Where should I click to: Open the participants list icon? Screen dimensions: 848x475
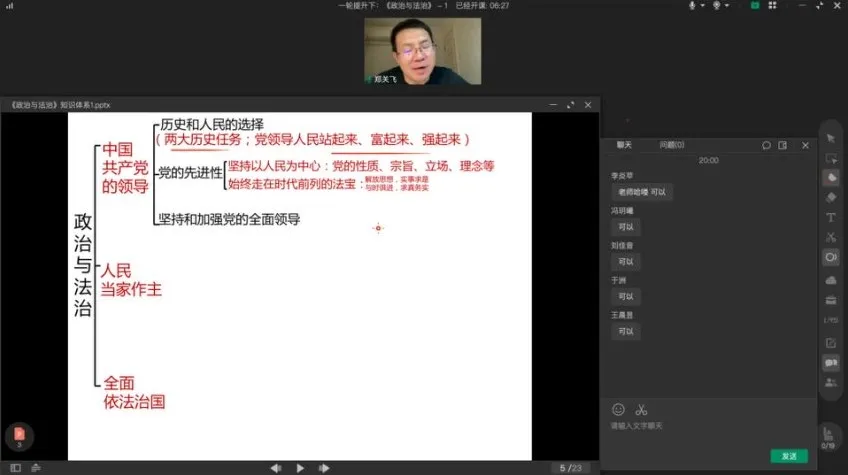tap(830, 382)
